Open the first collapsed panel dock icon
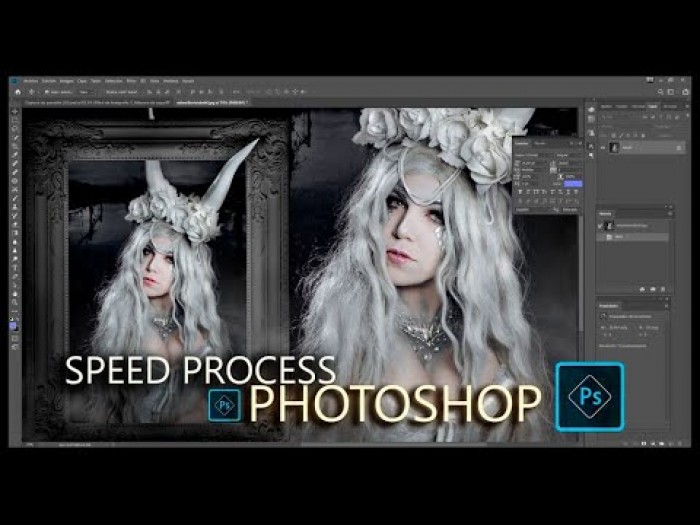 (x=592, y=109)
